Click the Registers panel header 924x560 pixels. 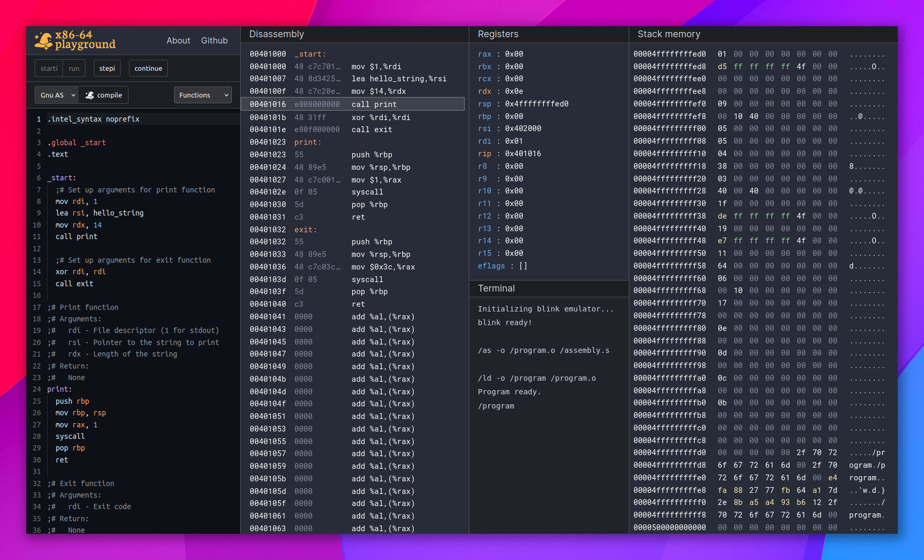point(498,34)
